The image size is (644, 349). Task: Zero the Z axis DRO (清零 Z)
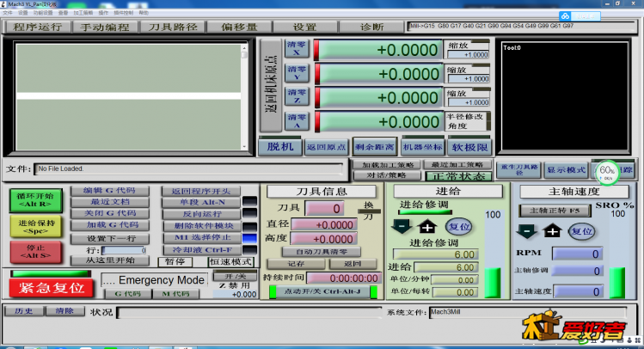297,96
